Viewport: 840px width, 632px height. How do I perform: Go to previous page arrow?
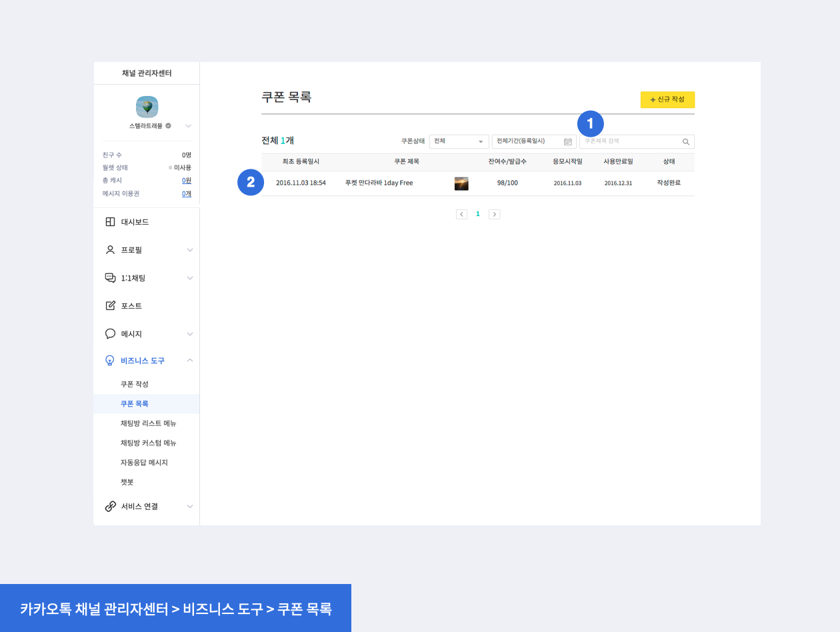(x=461, y=214)
